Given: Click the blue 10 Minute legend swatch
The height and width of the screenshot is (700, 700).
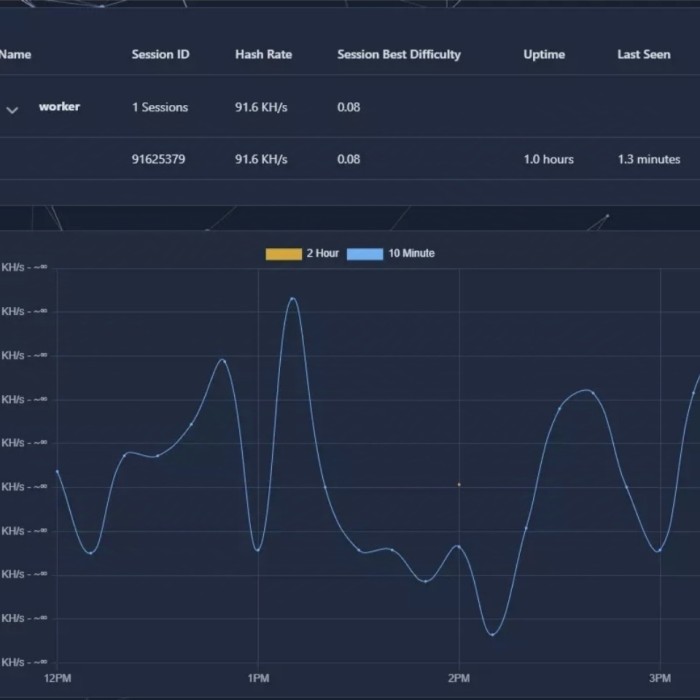Looking at the screenshot, I should pos(365,254).
